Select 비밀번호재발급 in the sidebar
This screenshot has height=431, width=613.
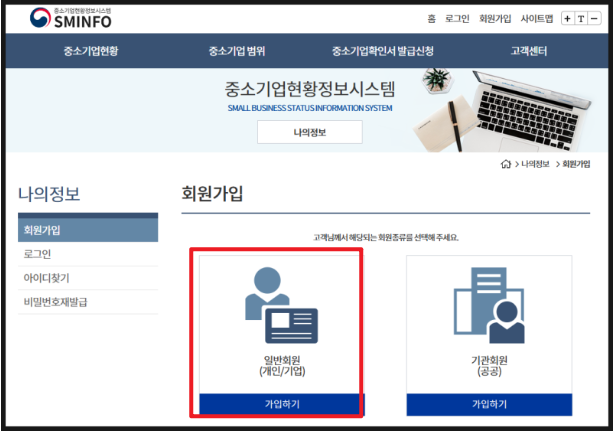point(88,302)
